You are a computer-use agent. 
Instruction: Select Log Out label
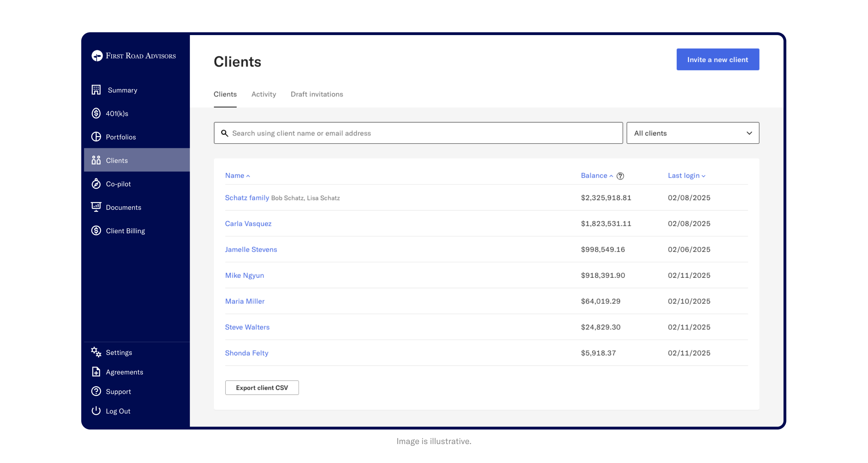(118, 411)
